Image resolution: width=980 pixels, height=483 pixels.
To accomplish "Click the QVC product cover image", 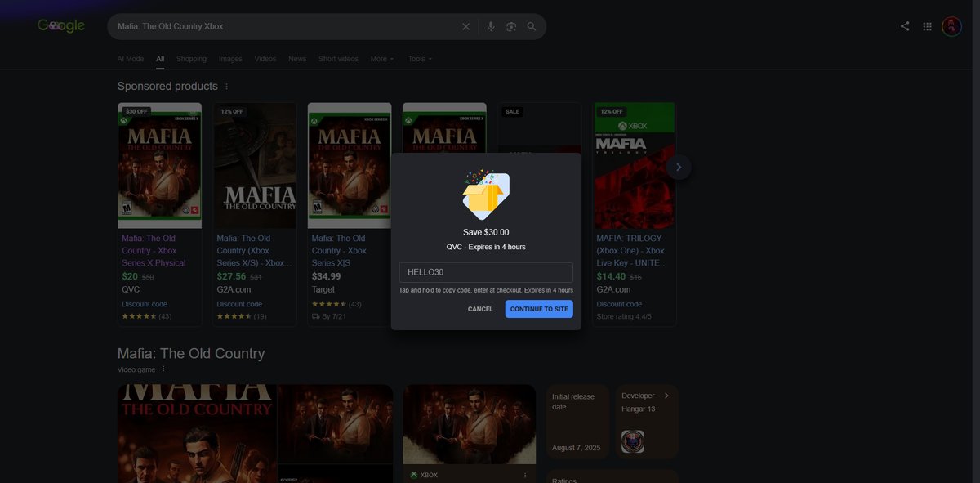I will 160,165.
